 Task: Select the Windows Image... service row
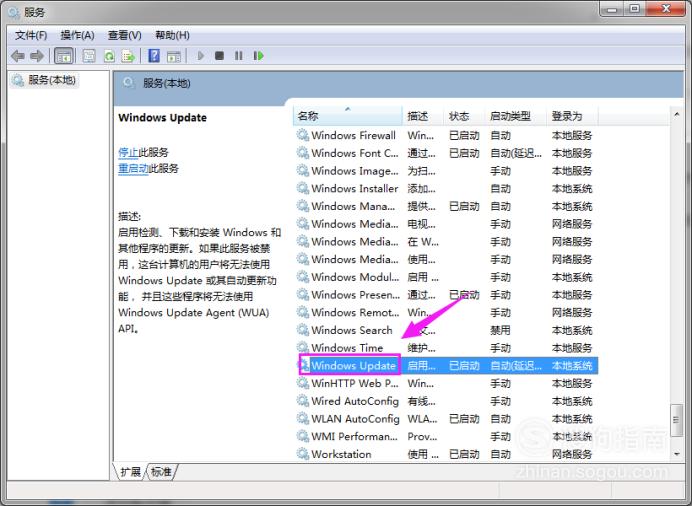[x=447, y=171]
